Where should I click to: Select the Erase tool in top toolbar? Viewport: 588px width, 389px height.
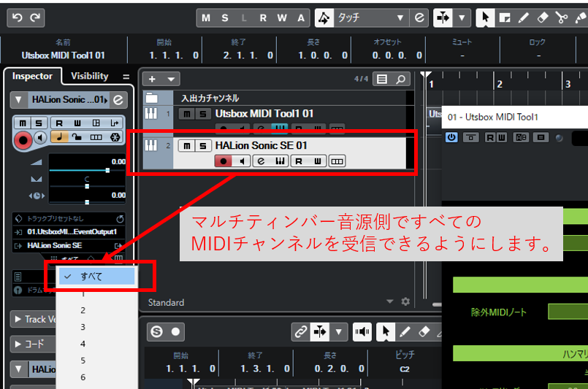(x=543, y=18)
